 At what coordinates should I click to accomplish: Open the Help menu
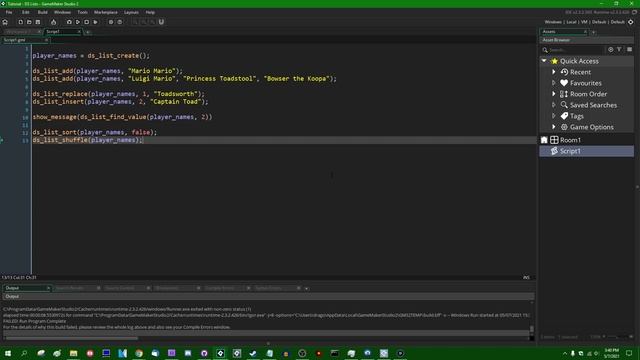(150, 12)
